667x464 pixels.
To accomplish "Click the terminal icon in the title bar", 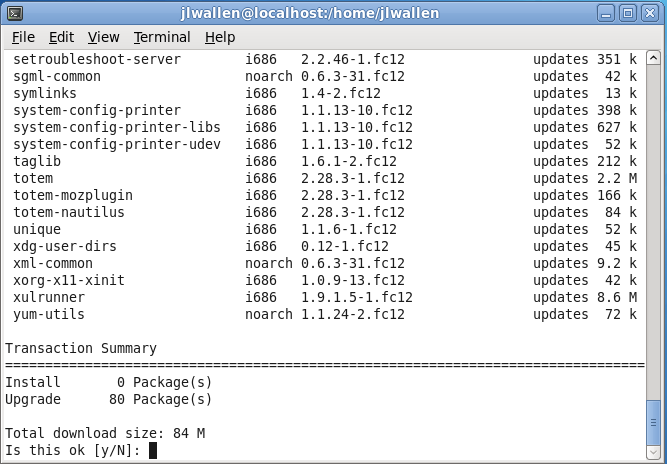I will click(x=13, y=13).
